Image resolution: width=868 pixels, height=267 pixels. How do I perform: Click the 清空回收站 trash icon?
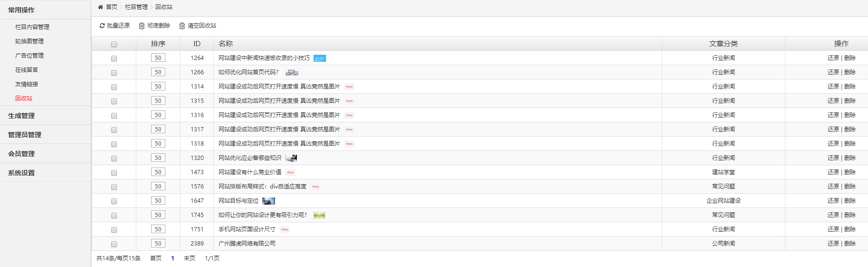pos(182,26)
